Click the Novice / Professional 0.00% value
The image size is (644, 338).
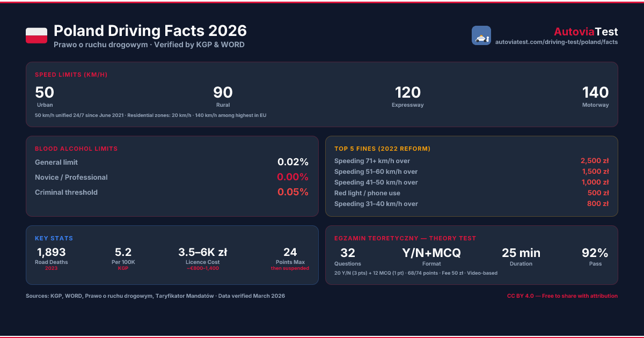293,177
